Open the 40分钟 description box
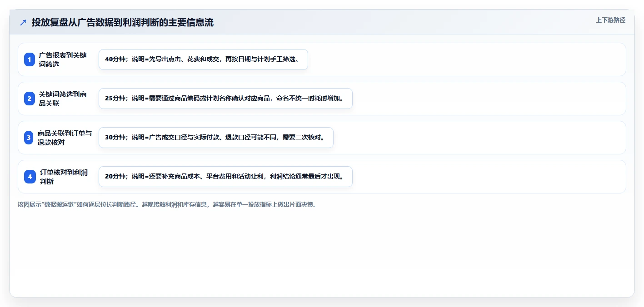Viewport: 644px width, 307px height. click(x=203, y=59)
